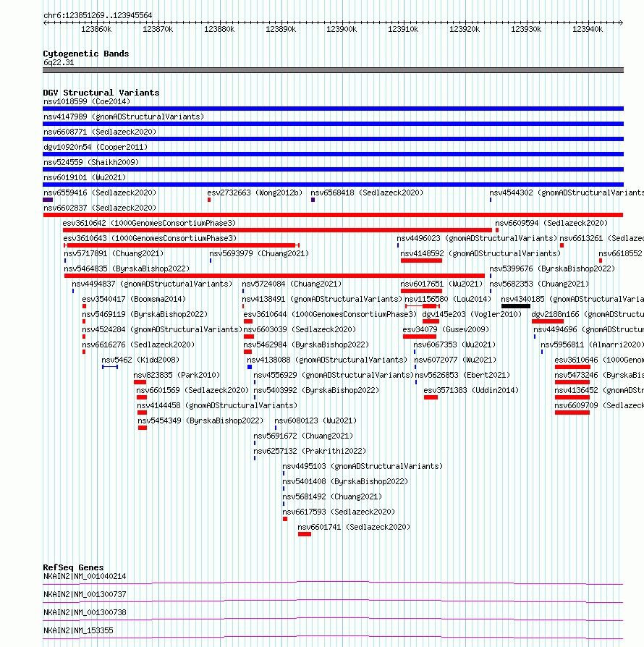Click the nsv4496023 variant label
Viewport: 644px width, 647px height.
[x=477, y=239]
